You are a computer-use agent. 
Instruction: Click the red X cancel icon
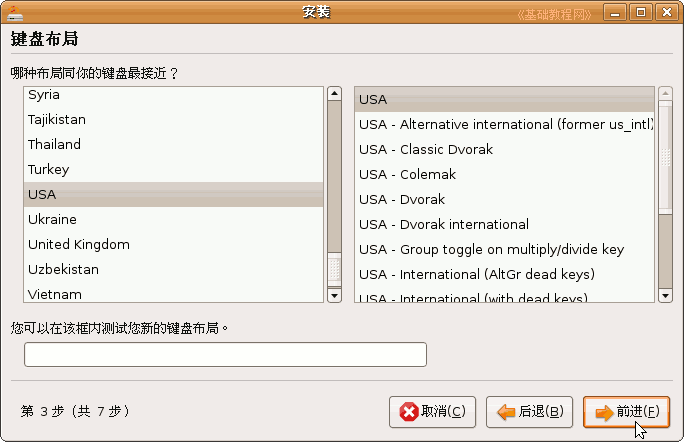(x=409, y=411)
